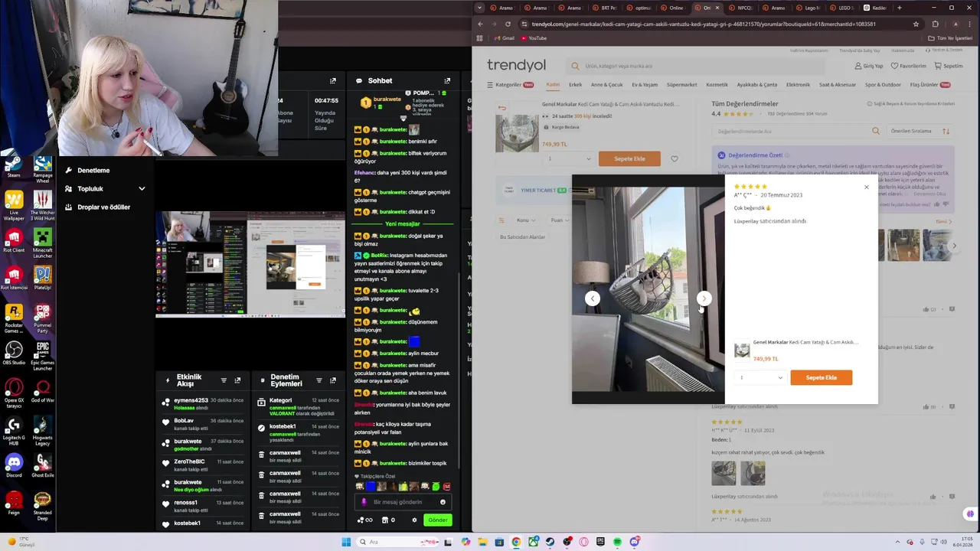Show previous review photo with left arrow

(x=593, y=298)
